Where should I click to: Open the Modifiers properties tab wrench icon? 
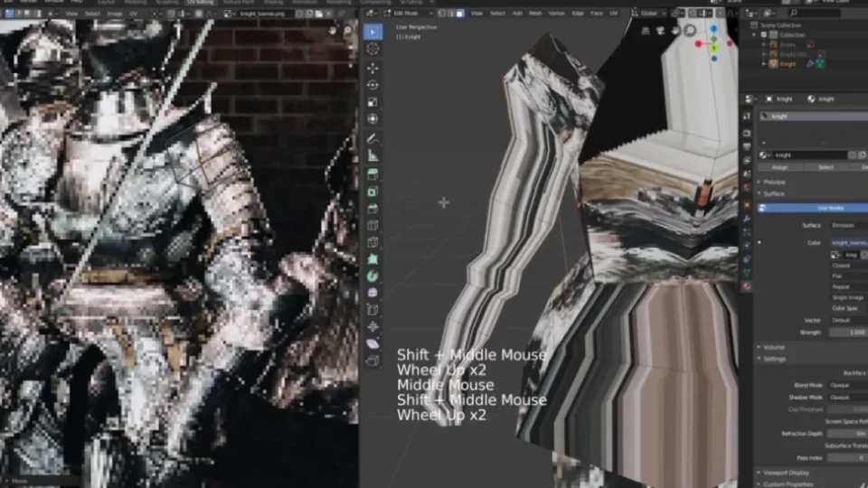coord(747,219)
